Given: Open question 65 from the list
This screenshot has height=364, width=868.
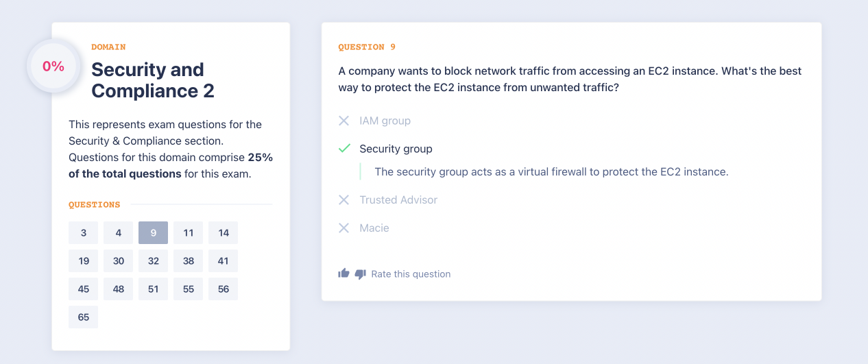Looking at the screenshot, I should click(x=84, y=317).
